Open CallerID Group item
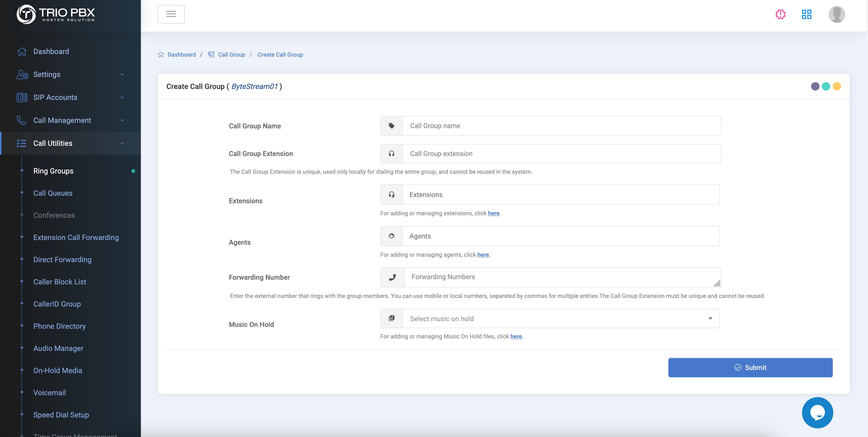868x437 pixels. coord(57,304)
